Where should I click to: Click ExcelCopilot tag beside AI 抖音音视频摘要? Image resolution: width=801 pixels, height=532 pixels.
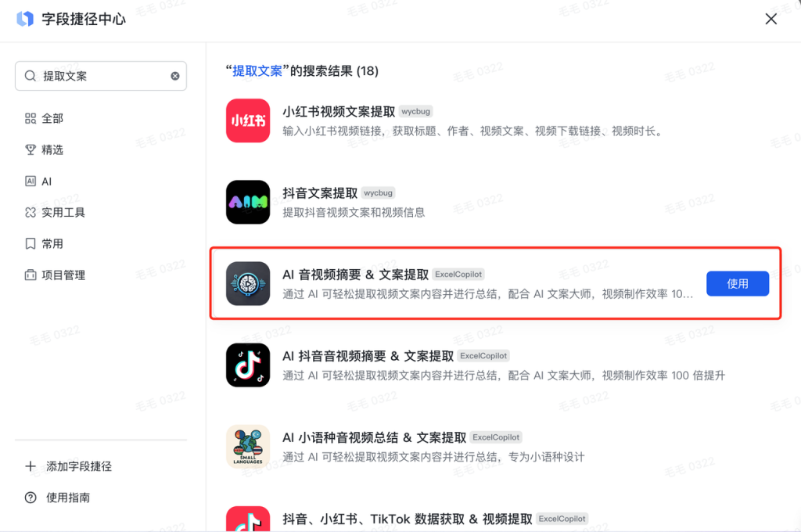coord(483,356)
